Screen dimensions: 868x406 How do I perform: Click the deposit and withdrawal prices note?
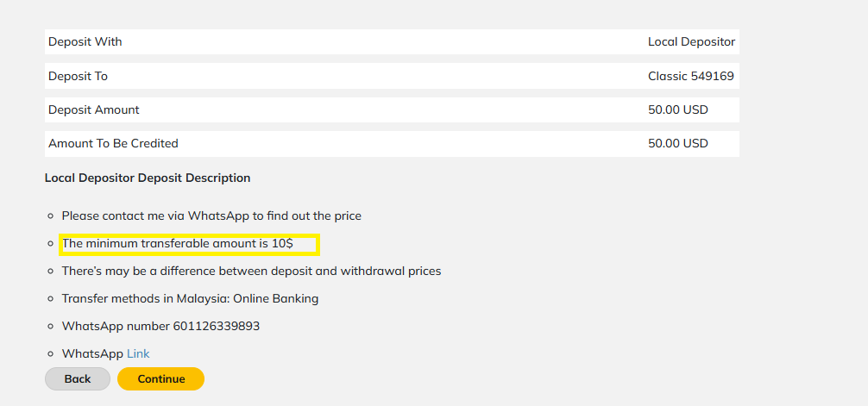pyautogui.click(x=251, y=271)
